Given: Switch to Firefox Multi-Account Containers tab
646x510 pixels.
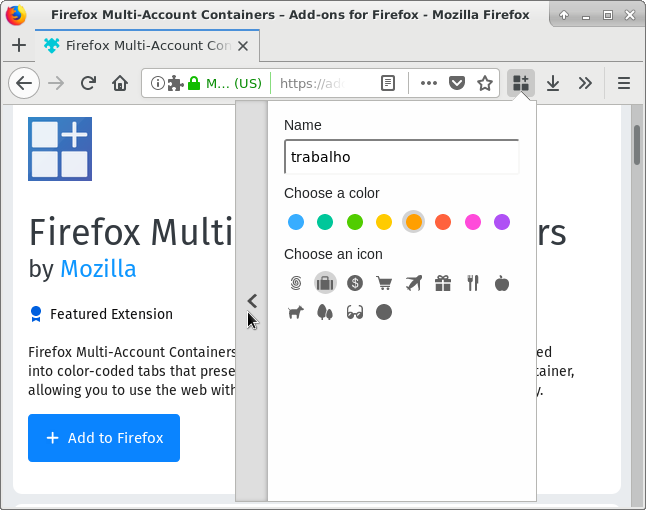Looking at the screenshot, I should (147, 45).
